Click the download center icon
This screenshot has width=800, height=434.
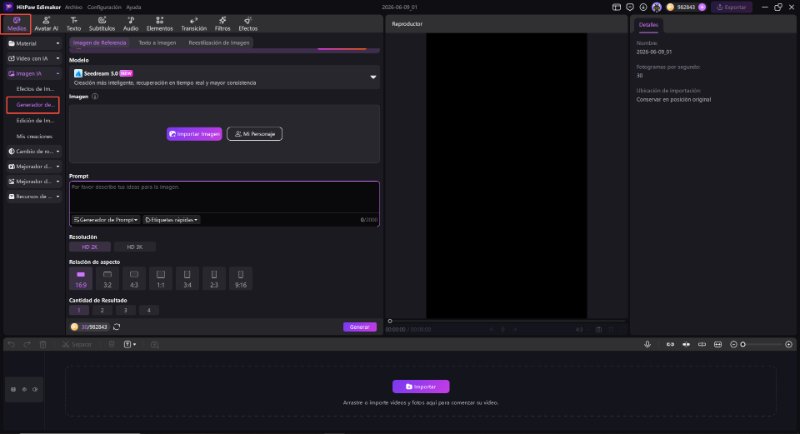click(x=643, y=7)
